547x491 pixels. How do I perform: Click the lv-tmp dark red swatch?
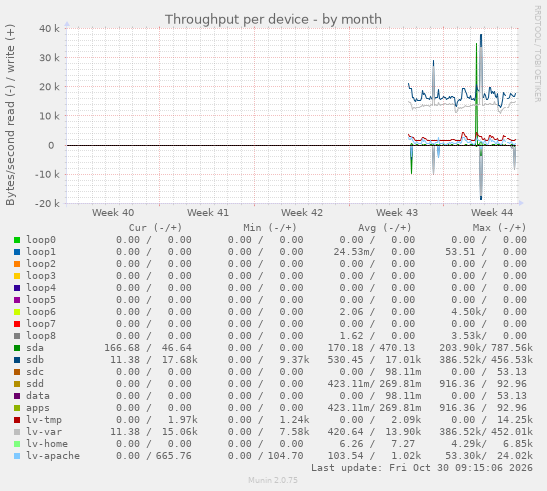tap(17, 420)
